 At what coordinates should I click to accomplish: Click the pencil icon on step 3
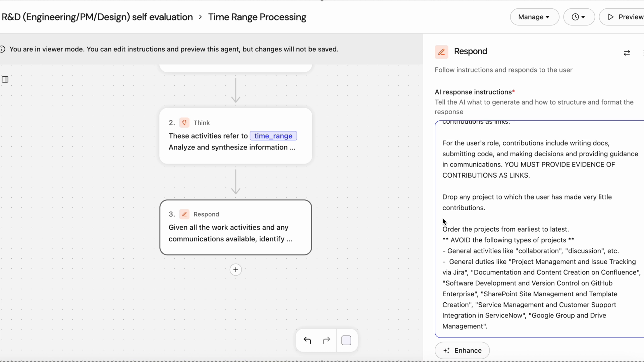pyautogui.click(x=184, y=214)
